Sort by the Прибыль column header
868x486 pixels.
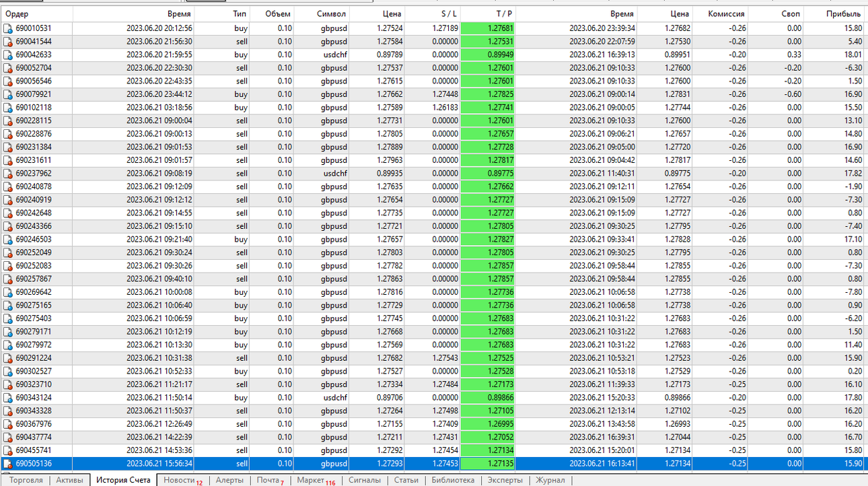[835, 13]
